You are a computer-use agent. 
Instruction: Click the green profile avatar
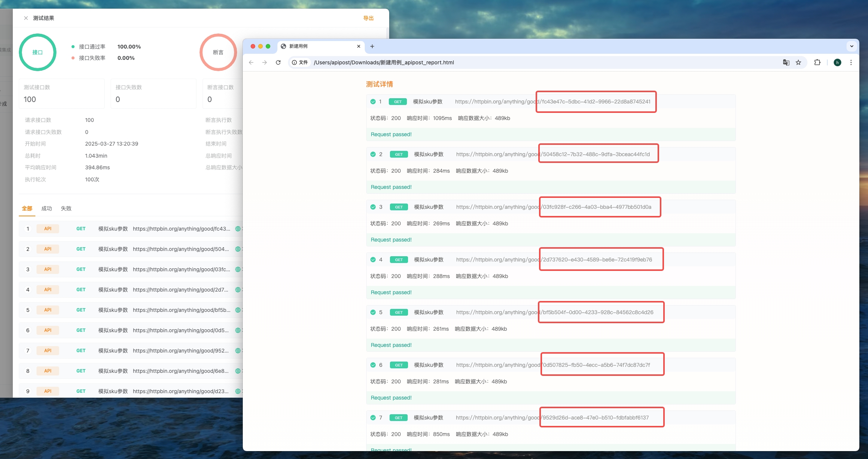point(838,62)
